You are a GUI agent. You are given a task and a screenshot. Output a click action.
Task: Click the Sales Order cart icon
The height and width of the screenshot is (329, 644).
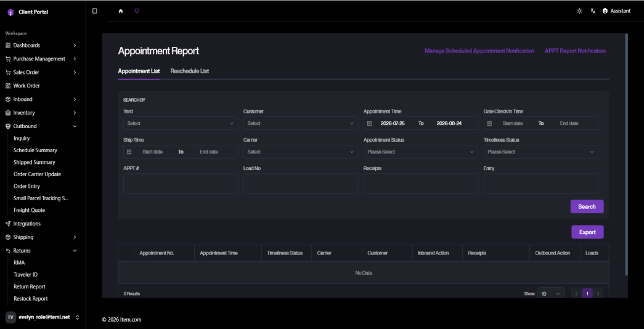[x=8, y=72]
